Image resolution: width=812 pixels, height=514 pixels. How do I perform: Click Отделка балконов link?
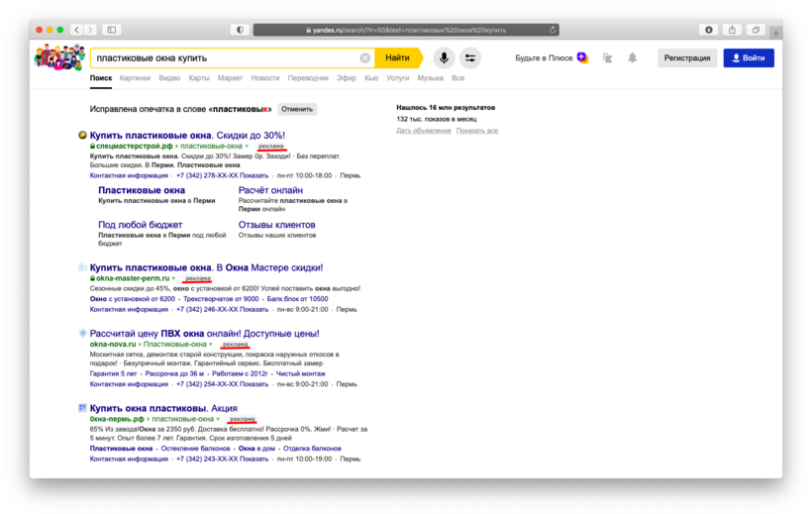(x=312, y=449)
